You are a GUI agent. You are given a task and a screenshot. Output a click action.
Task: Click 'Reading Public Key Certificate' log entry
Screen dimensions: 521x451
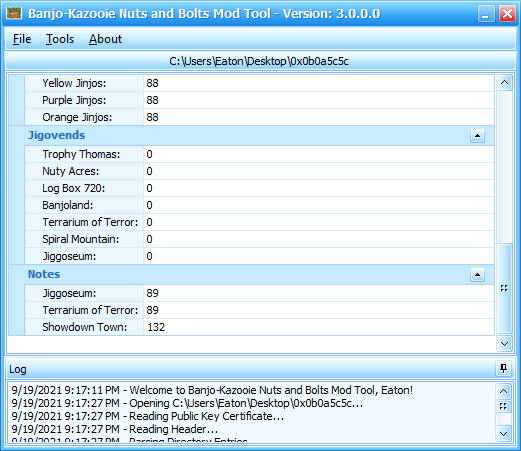(148, 416)
